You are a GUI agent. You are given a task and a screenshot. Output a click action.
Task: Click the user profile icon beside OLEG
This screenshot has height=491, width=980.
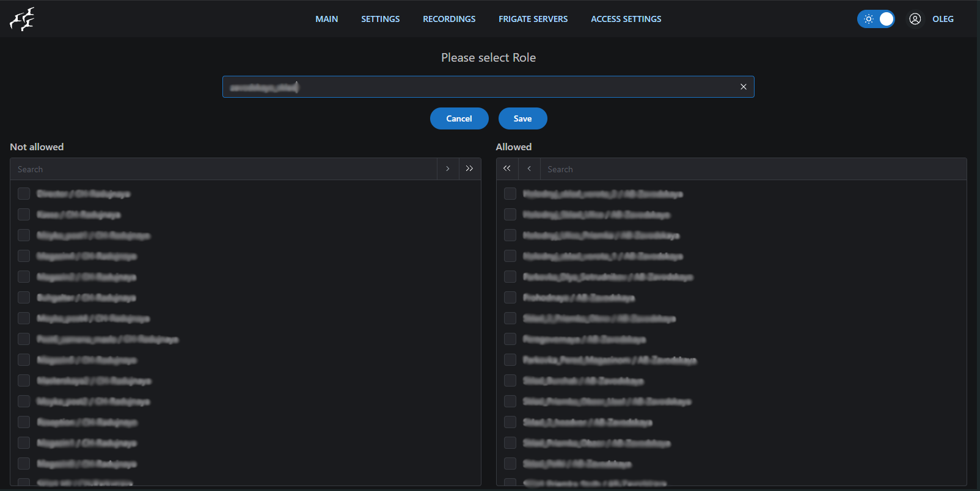click(915, 19)
